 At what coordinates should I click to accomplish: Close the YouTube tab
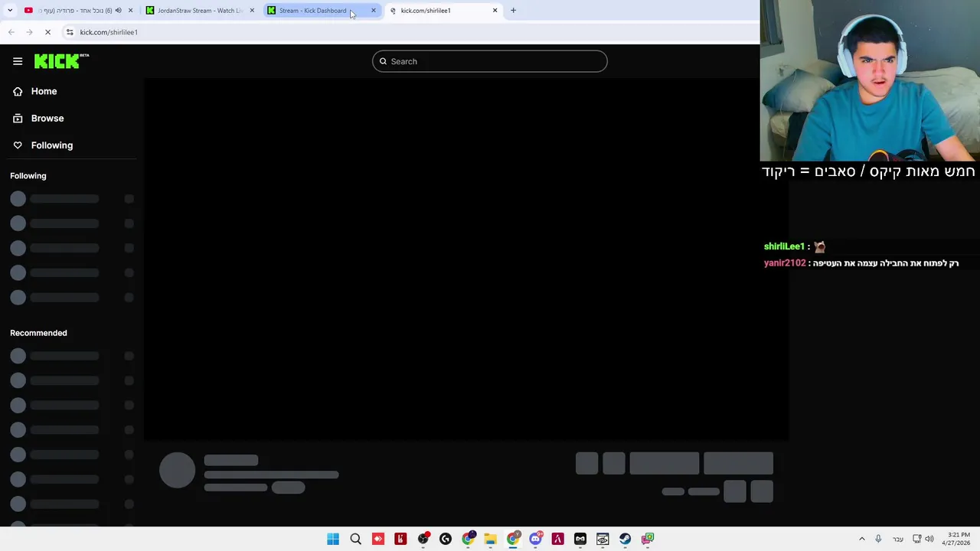point(130,10)
